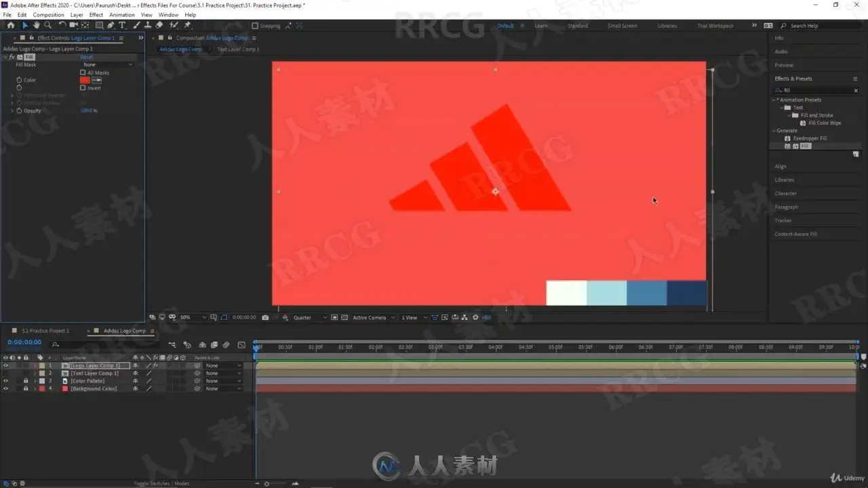The width and height of the screenshot is (868, 488).
Task: Open the Active Camera dropdown
Action: point(372,317)
